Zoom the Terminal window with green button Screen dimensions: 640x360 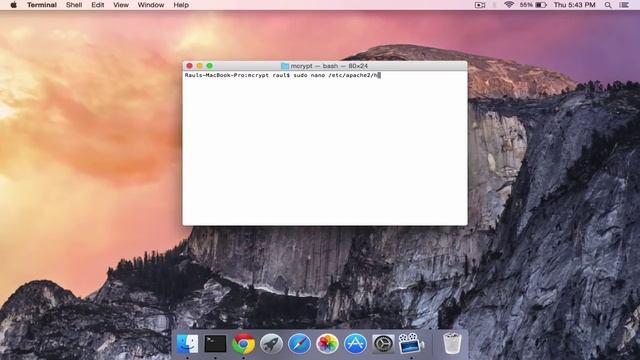209,66
